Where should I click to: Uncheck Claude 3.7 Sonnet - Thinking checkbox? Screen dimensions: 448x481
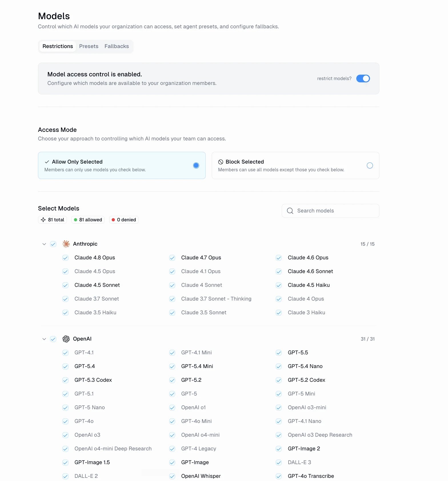tap(172, 299)
